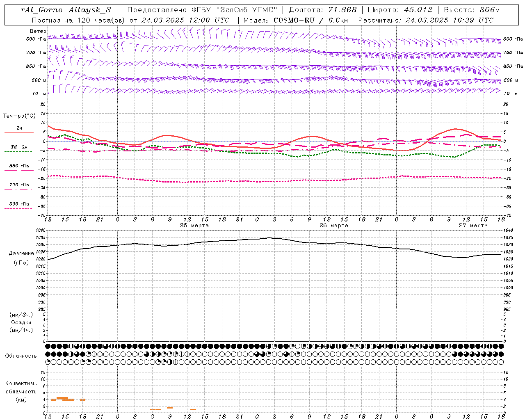Click the Рассчитано: 24.03.2025 16:39 UTC text
The height and width of the screenshot is (420, 525).
(x=426, y=20)
